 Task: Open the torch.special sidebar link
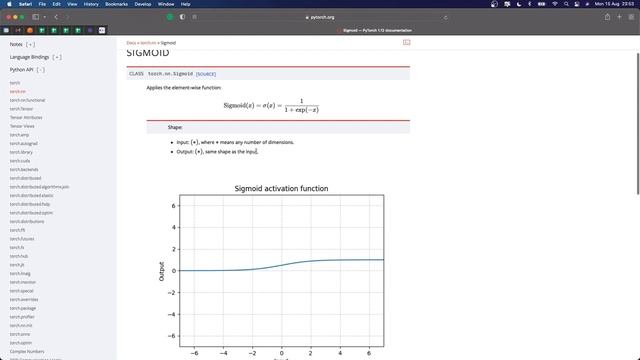22,291
